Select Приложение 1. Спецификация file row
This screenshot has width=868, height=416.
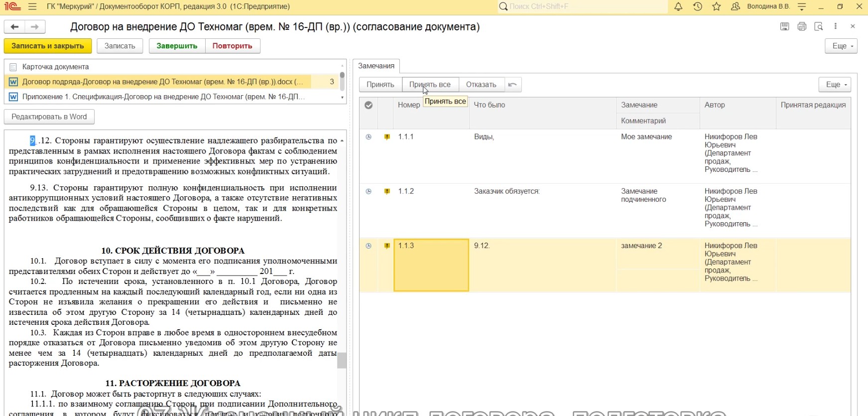pyautogui.click(x=172, y=97)
